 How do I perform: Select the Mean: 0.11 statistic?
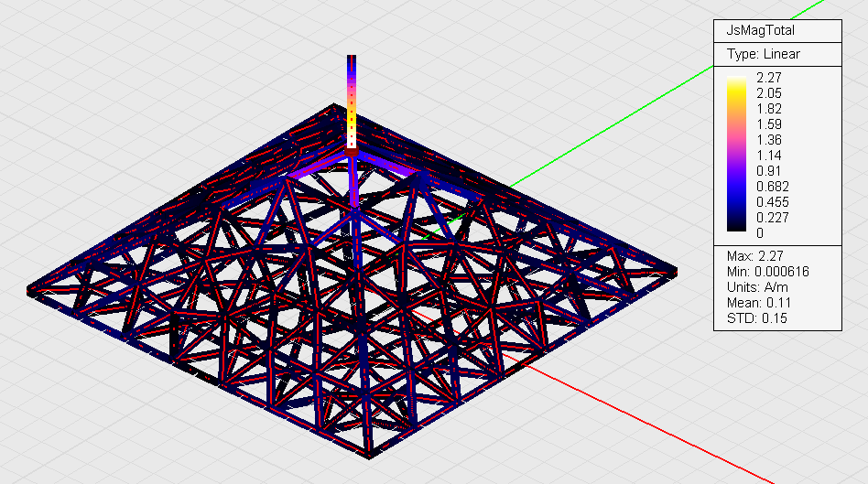758,303
